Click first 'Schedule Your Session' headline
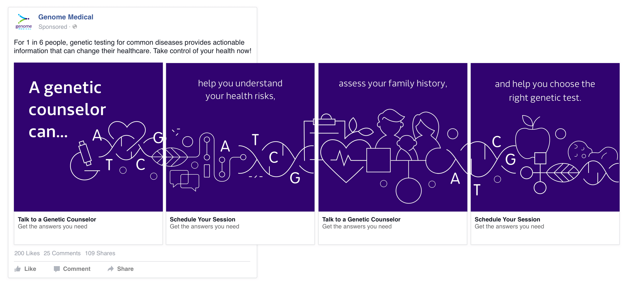 click(x=203, y=219)
